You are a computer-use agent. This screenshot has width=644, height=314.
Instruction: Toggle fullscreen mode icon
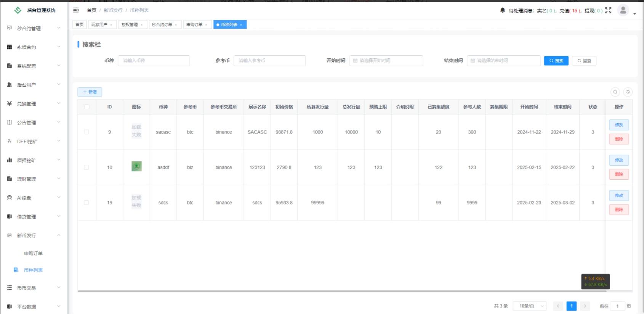point(608,10)
